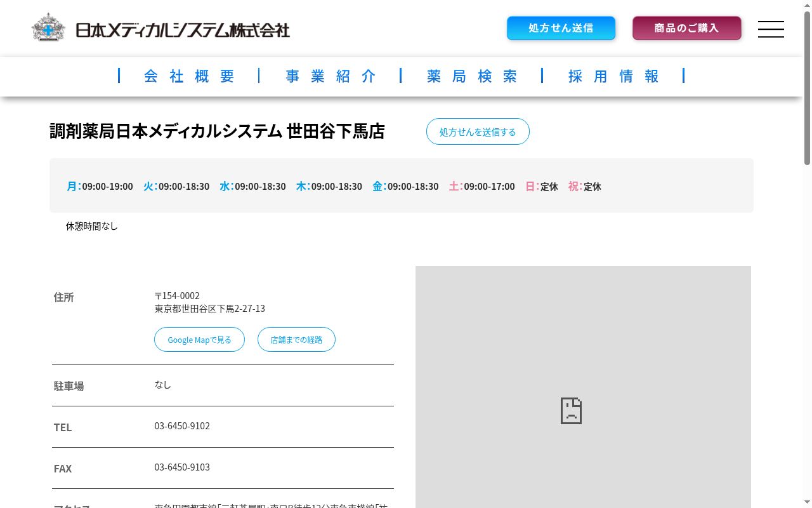Open the hamburger menu icon
Screen dimensions: 812x508
[x=771, y=29]
